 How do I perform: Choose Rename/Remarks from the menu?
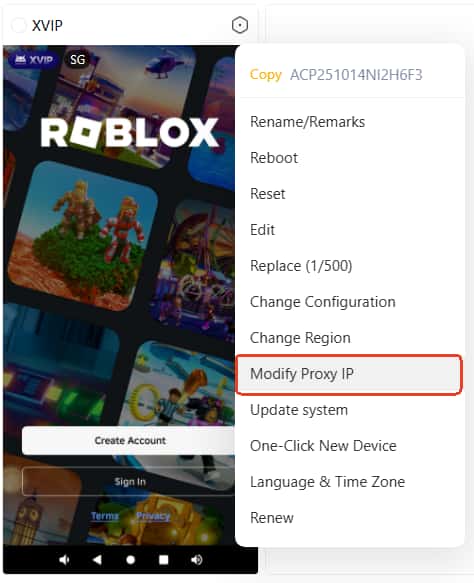click(307, 122)
